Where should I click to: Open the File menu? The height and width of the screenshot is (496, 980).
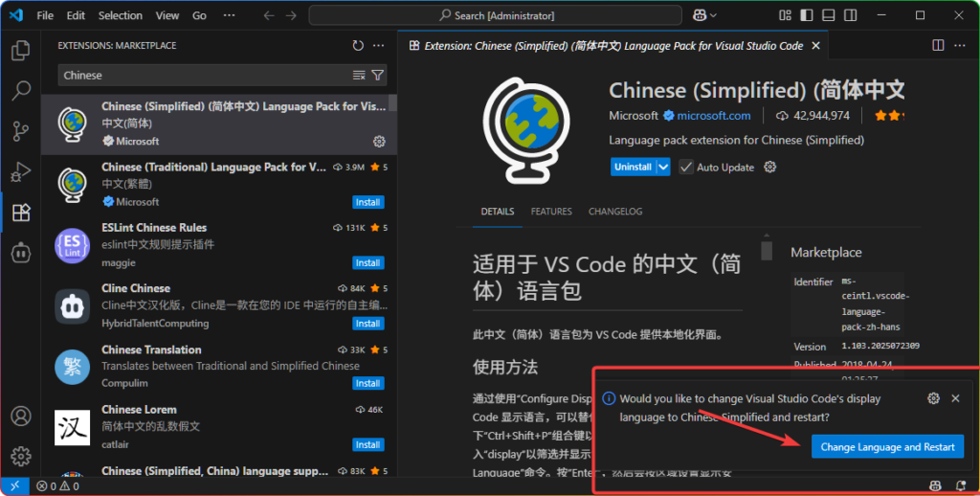point(45,15)
